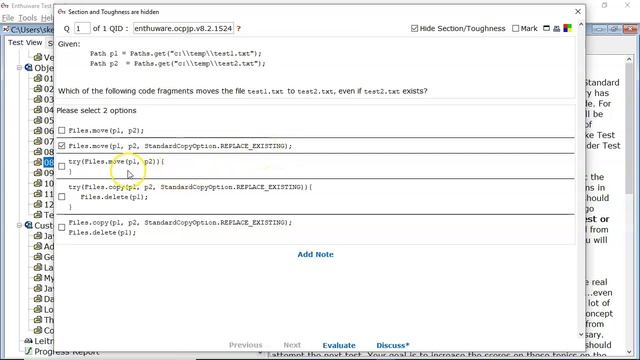This screenshot has width=640, height=360.
Task: Check the Files.move(p1, p2); option
Action: (x=62, y=131)
